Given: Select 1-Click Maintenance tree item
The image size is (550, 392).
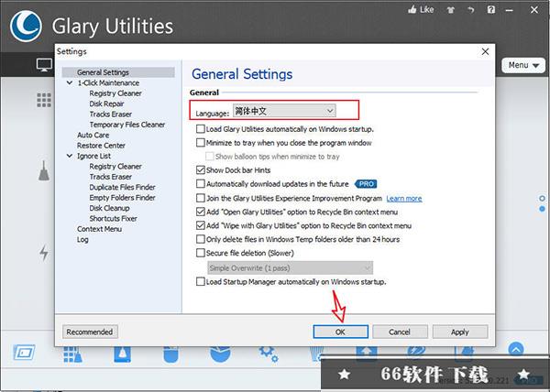Looking at the screenshot, I should pyautogui.click(x=108, y=83).
